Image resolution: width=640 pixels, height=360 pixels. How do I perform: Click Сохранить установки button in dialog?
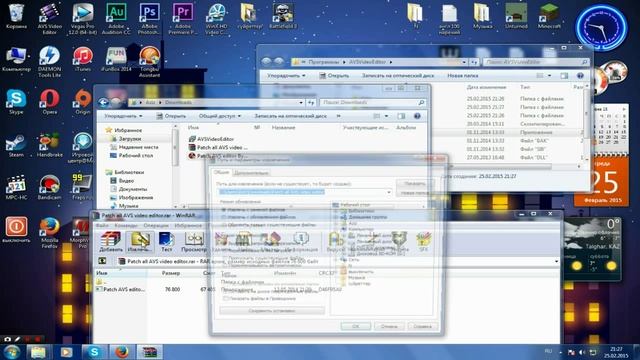(x=272, y=311)
